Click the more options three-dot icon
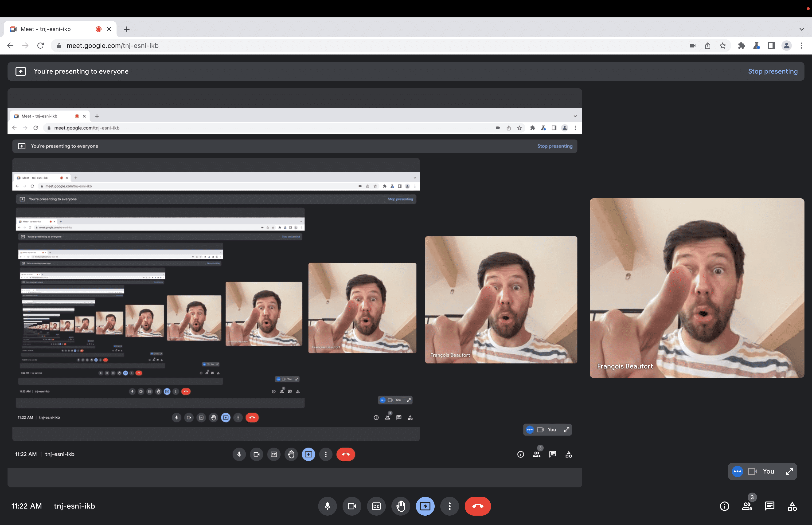812x525 pixels. [x=449, y=506]
